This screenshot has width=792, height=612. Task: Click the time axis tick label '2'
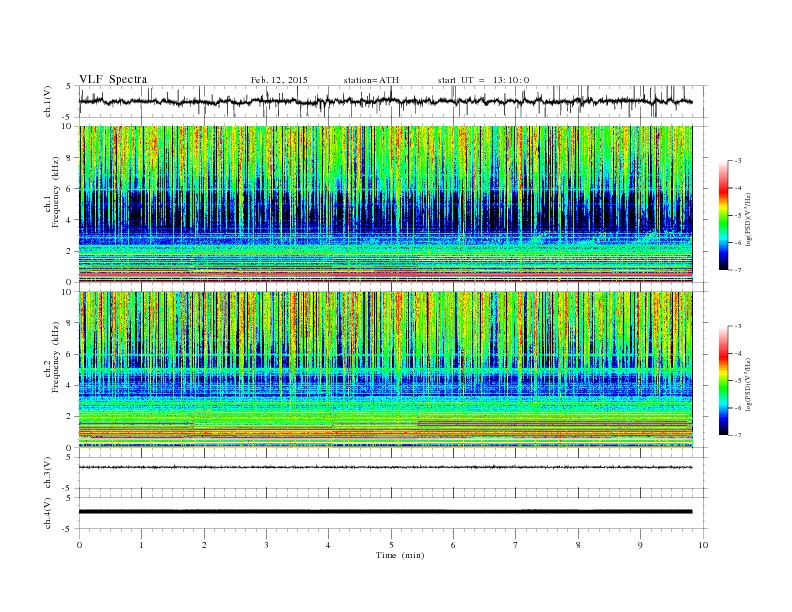(204, 545)
